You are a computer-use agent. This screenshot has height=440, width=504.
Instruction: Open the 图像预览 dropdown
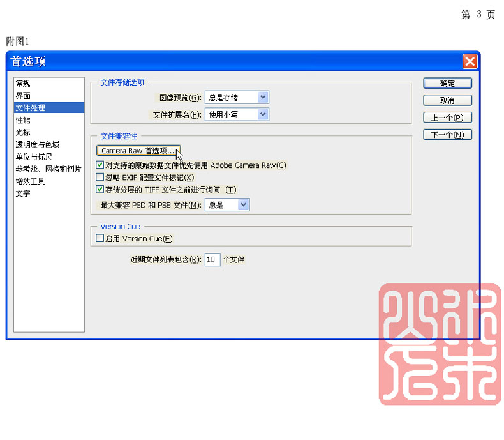click(x=237, y=97)
